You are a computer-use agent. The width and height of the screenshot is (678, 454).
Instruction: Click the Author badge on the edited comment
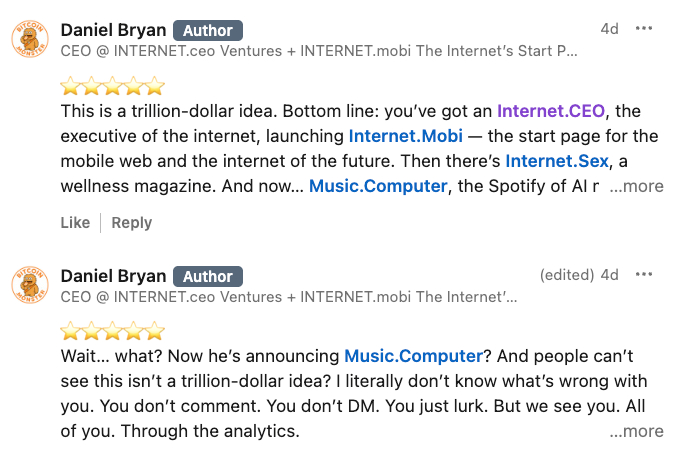coord(208,276)
